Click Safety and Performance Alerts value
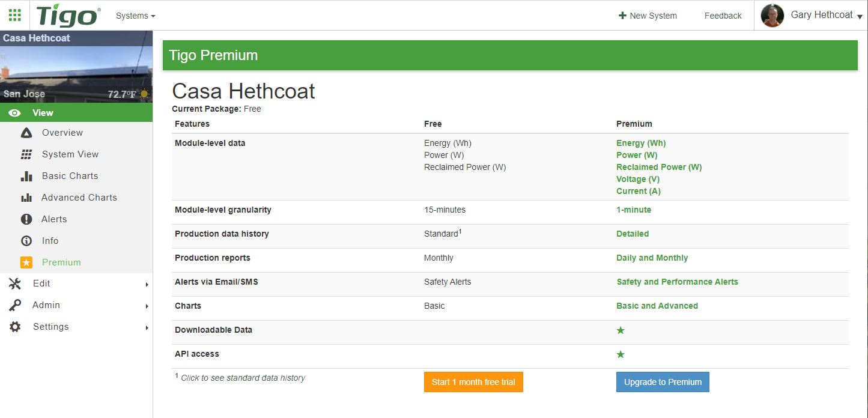The height and width of the screenshot is (418, 868). (677, 282)
